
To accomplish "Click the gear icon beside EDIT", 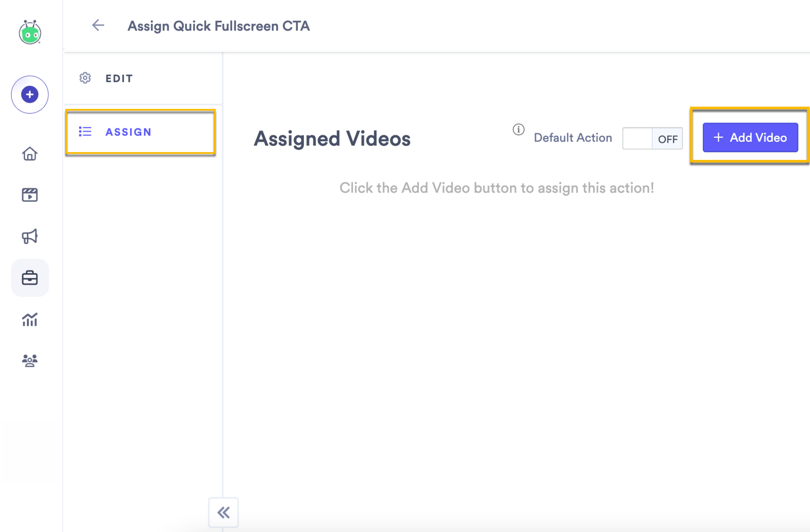I will pyautogui.click(x=85, y=78).
